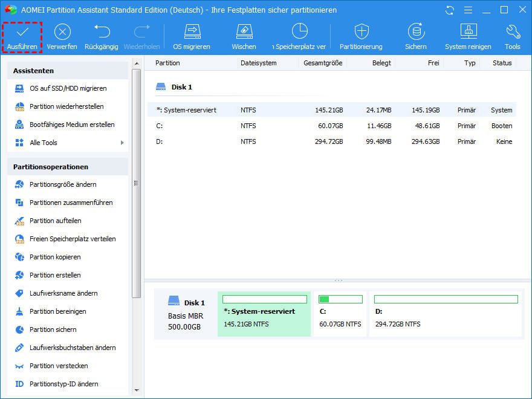Click the Verwerfen toolbar icon

(62, 37)
